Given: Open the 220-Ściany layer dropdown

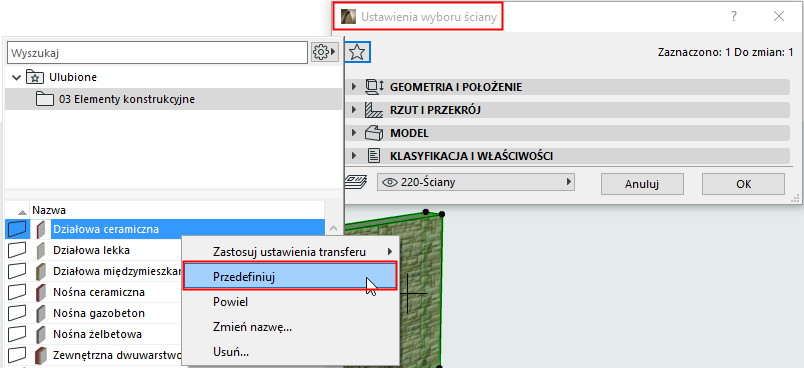Looking at the screenshot, I should pos(475,181).
